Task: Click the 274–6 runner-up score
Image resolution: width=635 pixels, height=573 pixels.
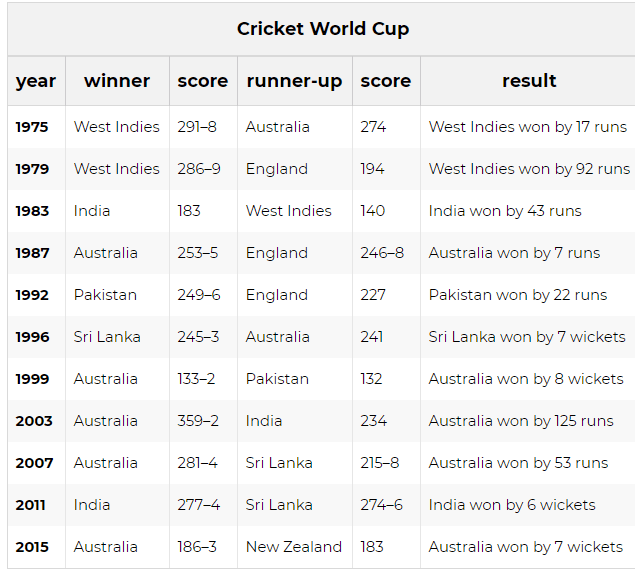Action: [381, 505]
